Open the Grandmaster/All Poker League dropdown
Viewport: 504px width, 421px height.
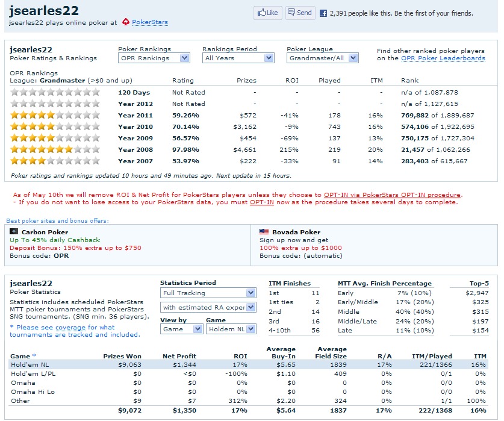click(322, 58)
